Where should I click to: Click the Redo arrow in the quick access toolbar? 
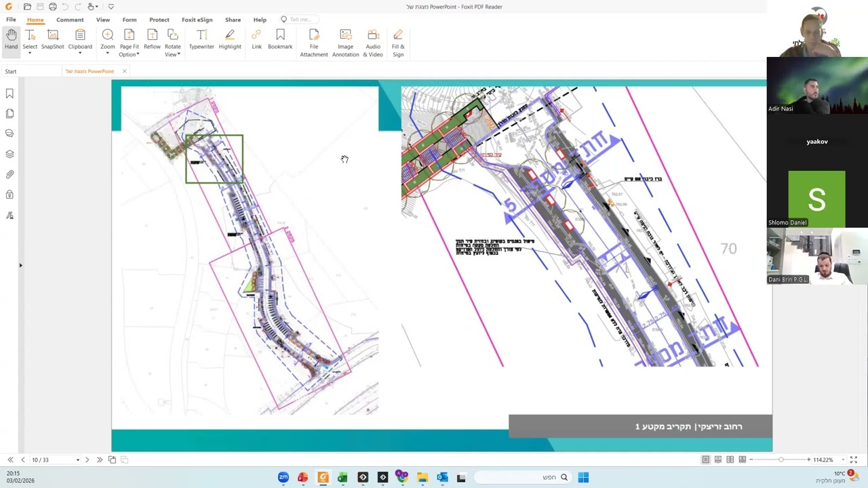78,7
